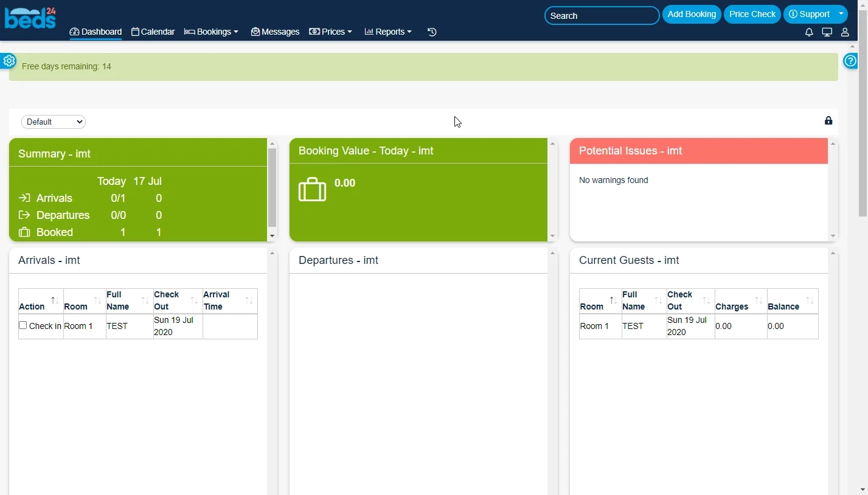Open the help question mark icon
Image resolution: width=868 pixels, height=495 pixels.
pyautogui.click(x=850, y=61)
